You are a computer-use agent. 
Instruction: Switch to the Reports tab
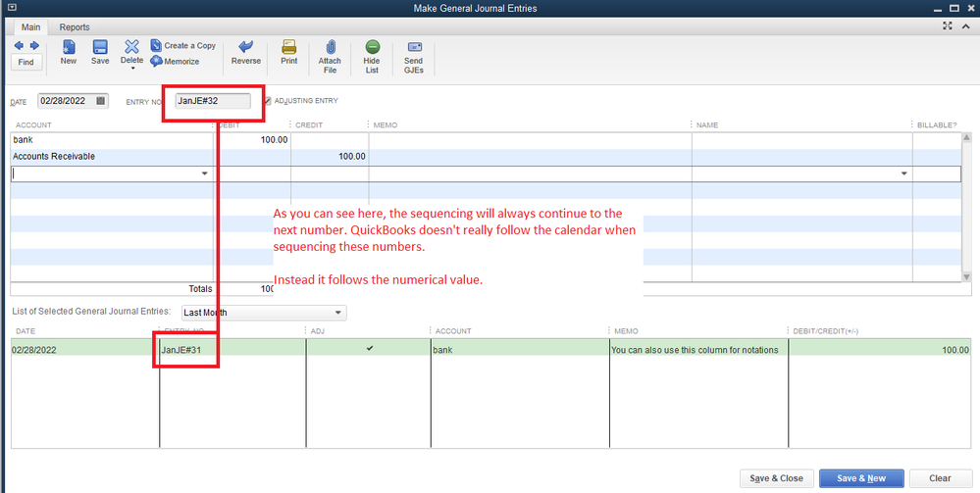(75, 26)
